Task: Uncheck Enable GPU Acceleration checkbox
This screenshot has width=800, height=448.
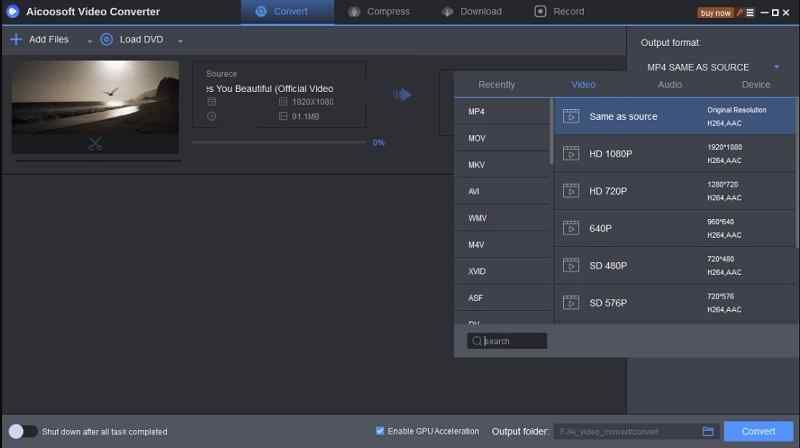Action: [380, 431]
